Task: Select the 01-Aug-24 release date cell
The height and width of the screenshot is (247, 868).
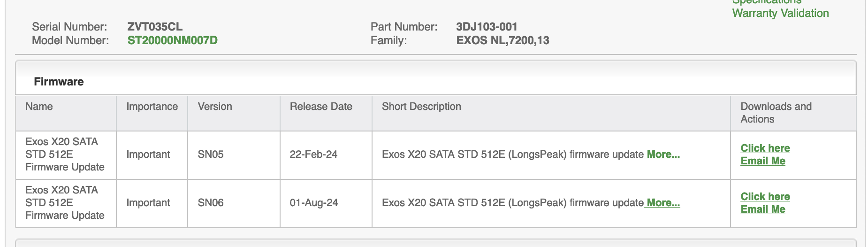Action: click(x=313, y=203)
